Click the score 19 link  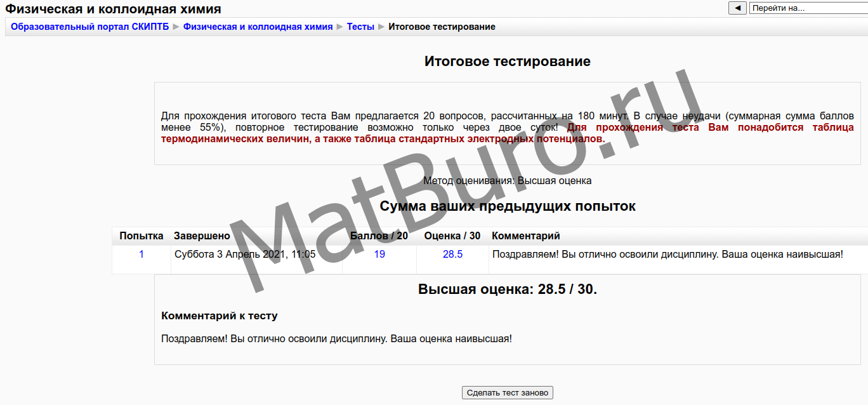click(x=379, y=255)
